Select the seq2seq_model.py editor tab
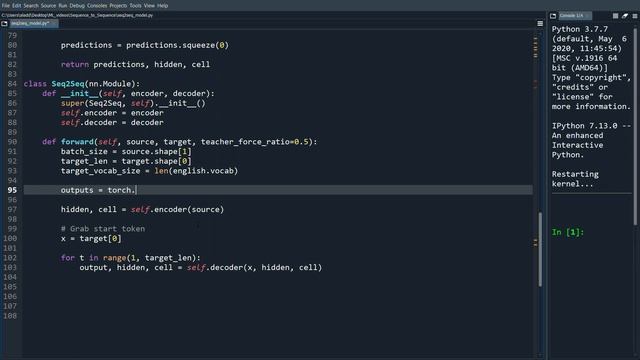The height and width of the screenshot is (360, 640). tap(33, 24)
